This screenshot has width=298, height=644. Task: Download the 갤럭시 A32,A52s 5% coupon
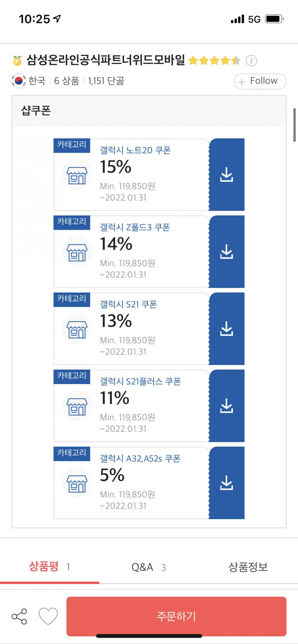[x=227, y=483]
